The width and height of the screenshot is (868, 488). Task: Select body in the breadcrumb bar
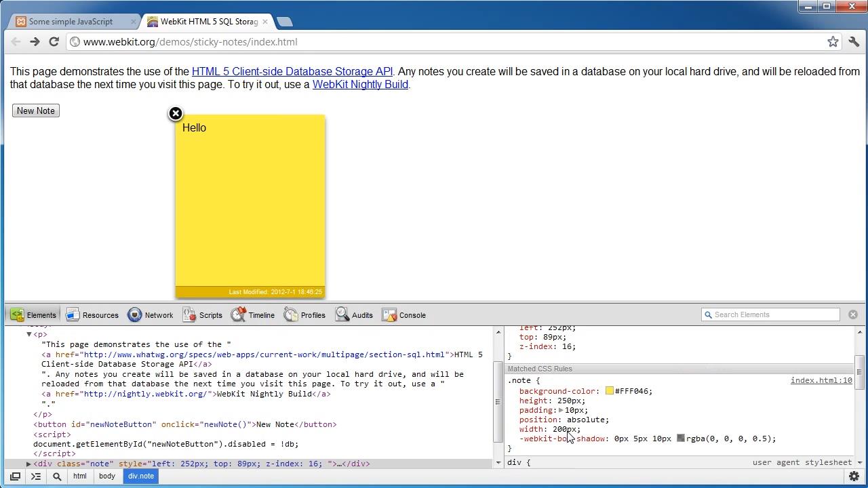(x=107, y=476)
